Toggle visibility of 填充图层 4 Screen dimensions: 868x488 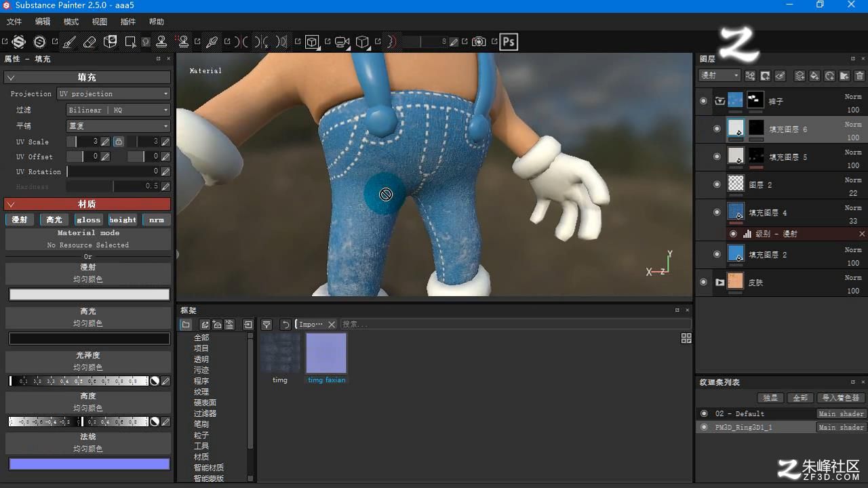click(717, 212)
